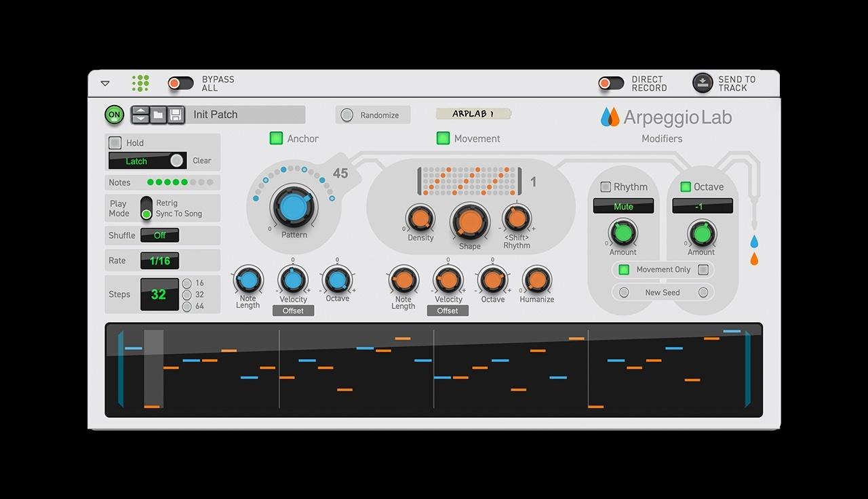Open the Rhythm Mute mode dropdown
This screenshot has width=868, height=499.
point(623,206)
